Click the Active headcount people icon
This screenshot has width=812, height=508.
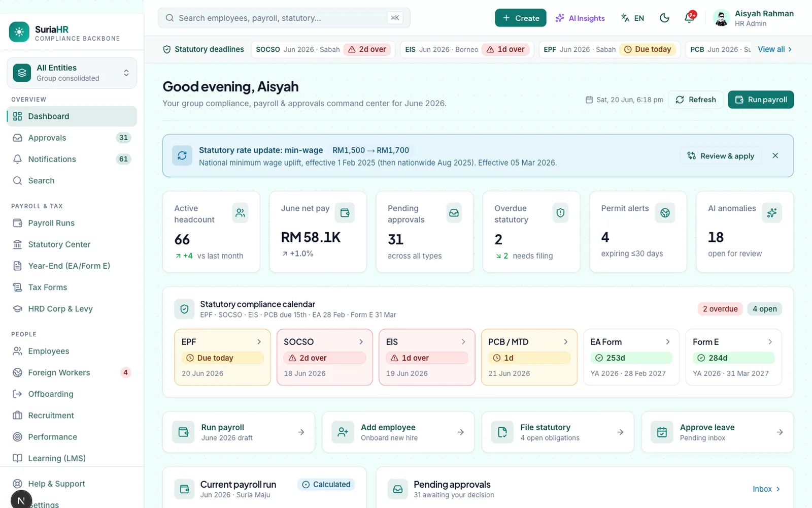240,213
